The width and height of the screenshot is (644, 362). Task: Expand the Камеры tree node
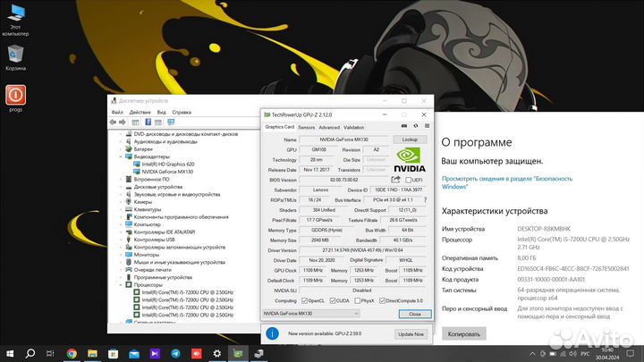121,202
